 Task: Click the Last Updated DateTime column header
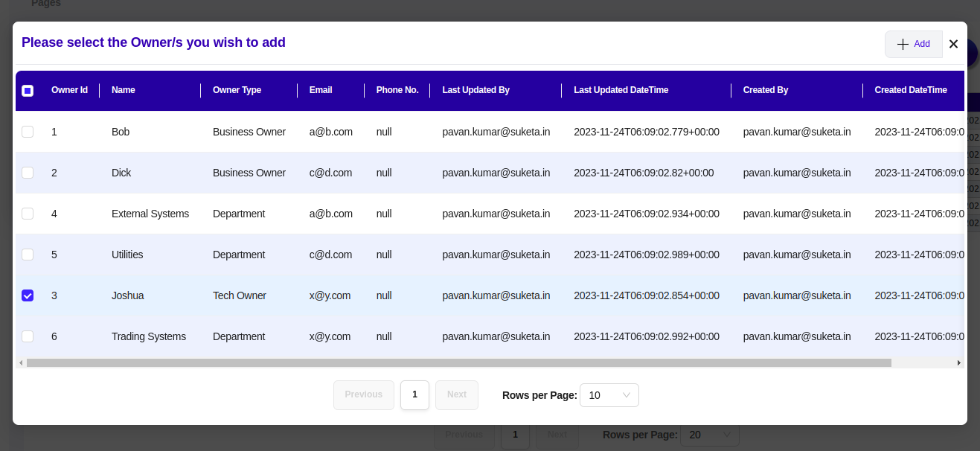tap(621, 90)
